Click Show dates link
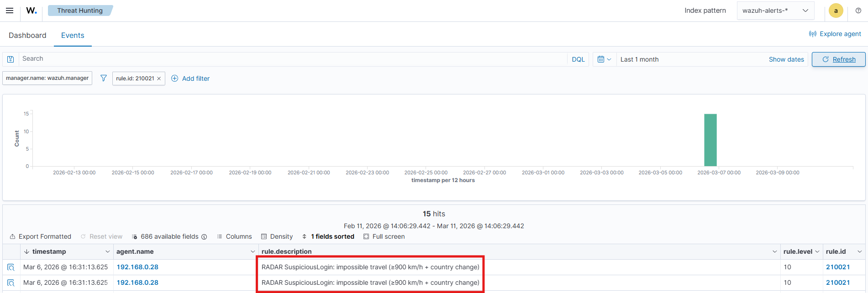The width and height of the screenshot is (868, 293). 786,59
